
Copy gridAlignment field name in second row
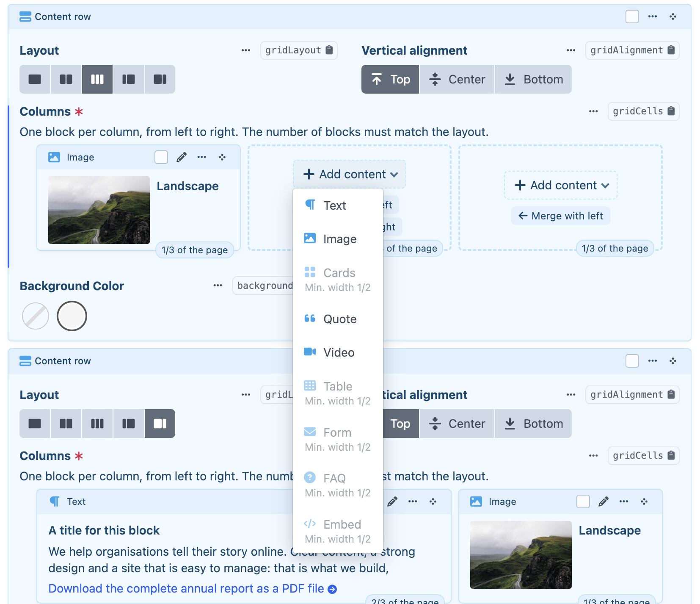coord(632,394)
